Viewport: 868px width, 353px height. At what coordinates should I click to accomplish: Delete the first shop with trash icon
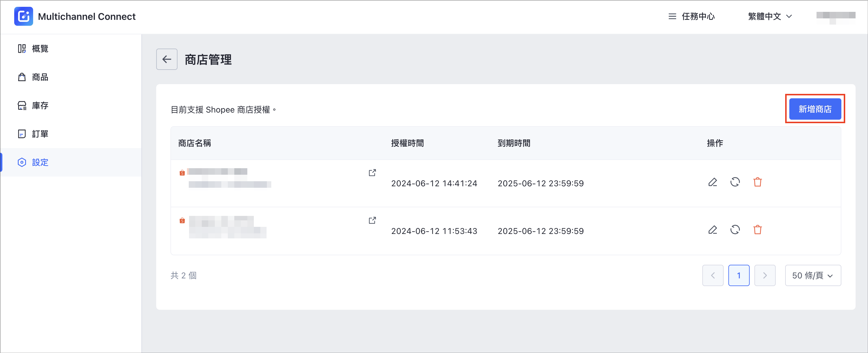point(757,182)
